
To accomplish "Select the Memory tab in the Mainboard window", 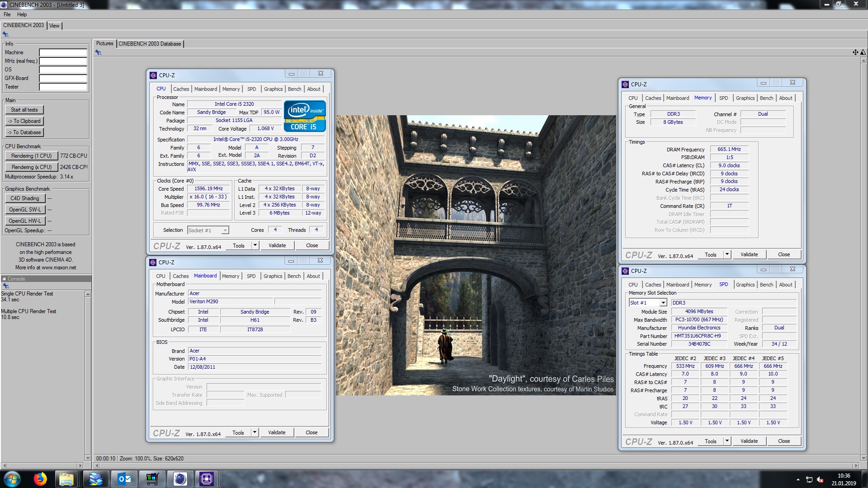I will pyautogui.click(x=231, y=276).
